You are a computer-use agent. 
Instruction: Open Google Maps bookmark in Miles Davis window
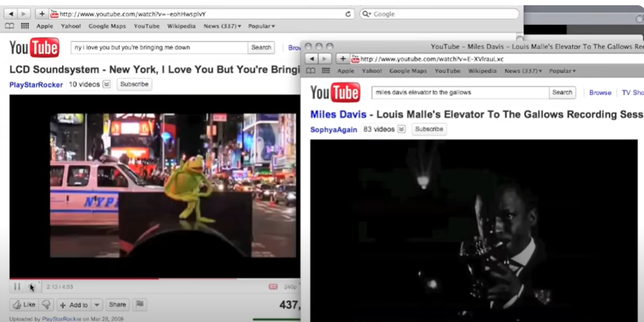click(408, 71)
